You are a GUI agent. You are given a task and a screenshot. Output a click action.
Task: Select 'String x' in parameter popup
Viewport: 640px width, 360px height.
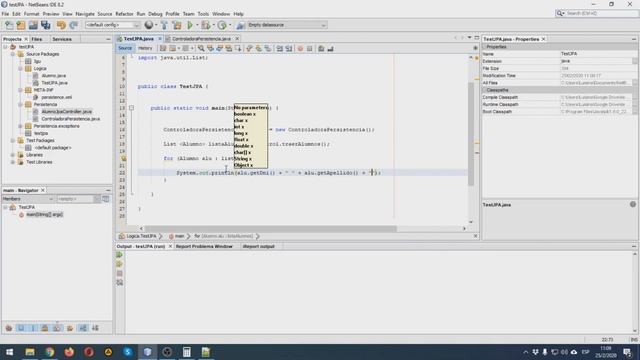point(243,159)
